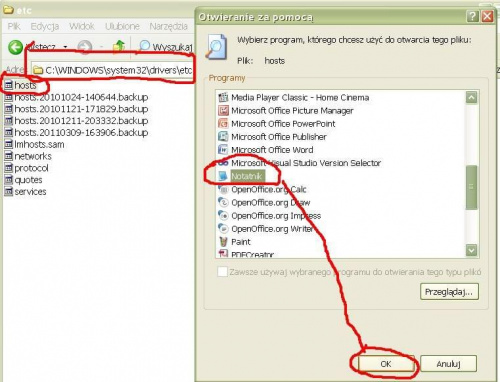Image resolution: width=500 pixels, height=382 pixels.
Task: Click the address bar path field
Action: point(112,70)
